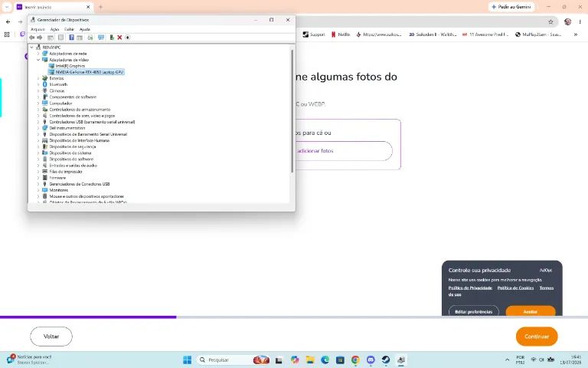Screen dimensions: 588x368
Task: Click the scan for hardware changes monitor icon
Action: [101, 38]
